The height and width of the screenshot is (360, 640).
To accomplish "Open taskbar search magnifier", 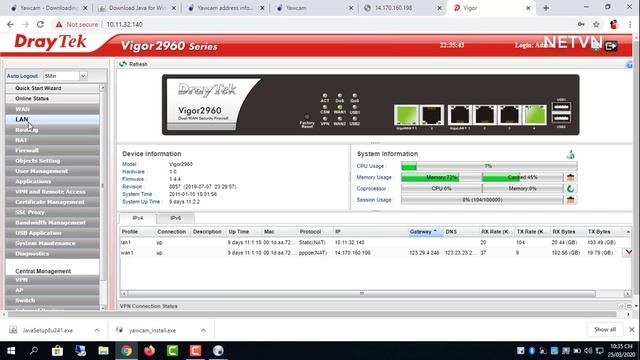I will coord(34,351).
